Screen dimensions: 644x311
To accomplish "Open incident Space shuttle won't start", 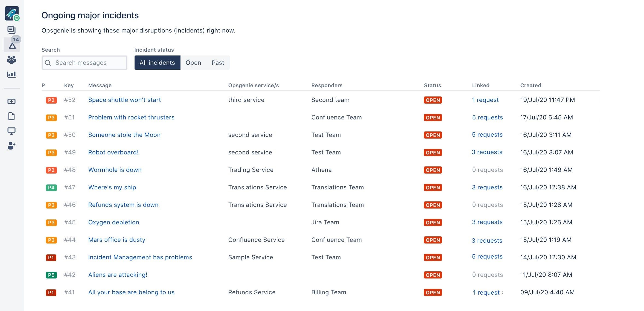I will [x=124, y=100].
